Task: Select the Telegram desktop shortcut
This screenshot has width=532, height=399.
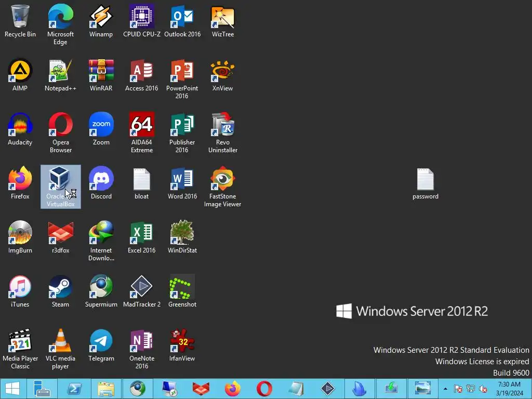Action: pos(101,345)
